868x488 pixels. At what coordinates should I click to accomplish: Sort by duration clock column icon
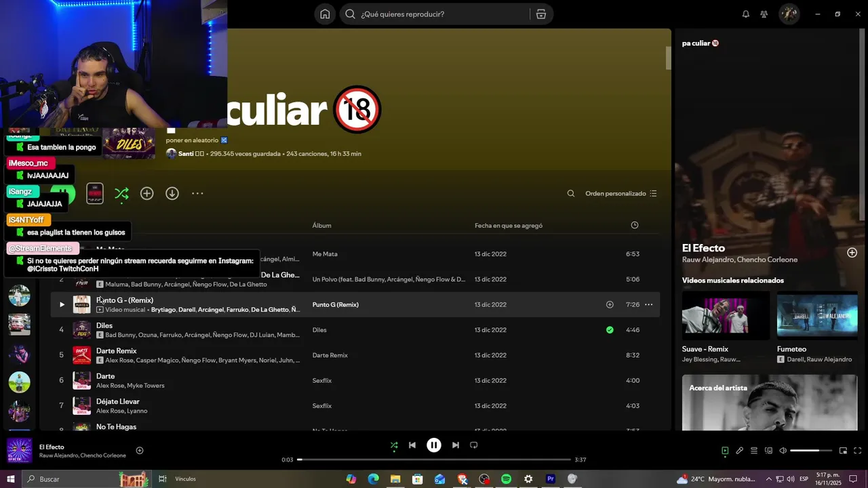coord(635,225)
